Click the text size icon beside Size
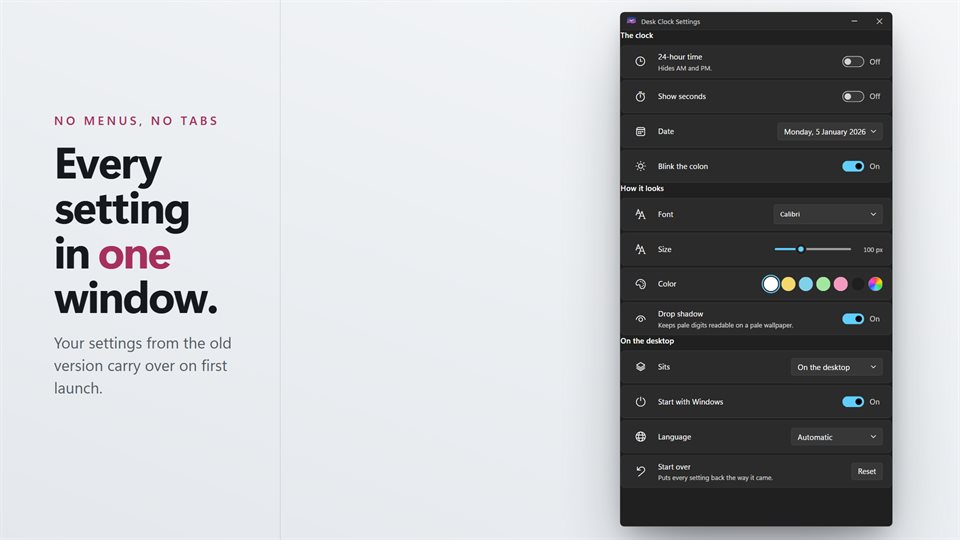 point(640,249)
